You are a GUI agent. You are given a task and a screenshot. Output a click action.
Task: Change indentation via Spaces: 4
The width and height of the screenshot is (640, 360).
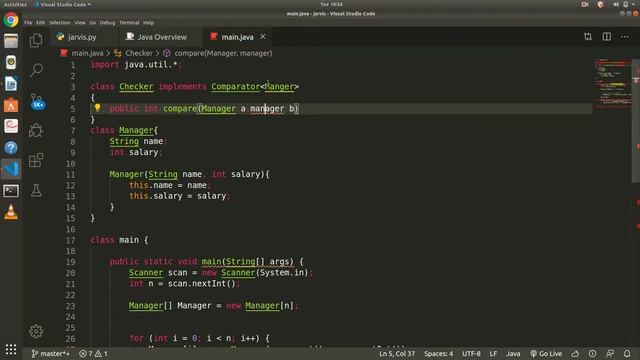pyautogui.click(x=438, y=353)
